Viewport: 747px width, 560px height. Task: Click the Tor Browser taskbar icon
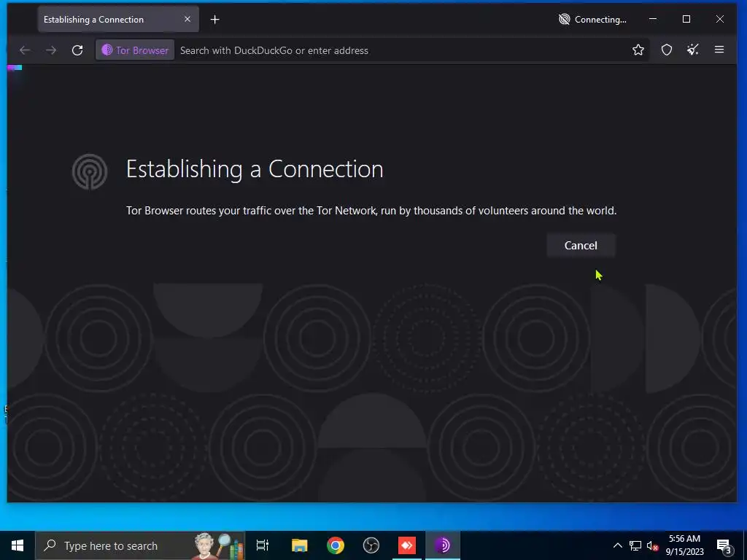pyautogui.click(x=443, y=545)
